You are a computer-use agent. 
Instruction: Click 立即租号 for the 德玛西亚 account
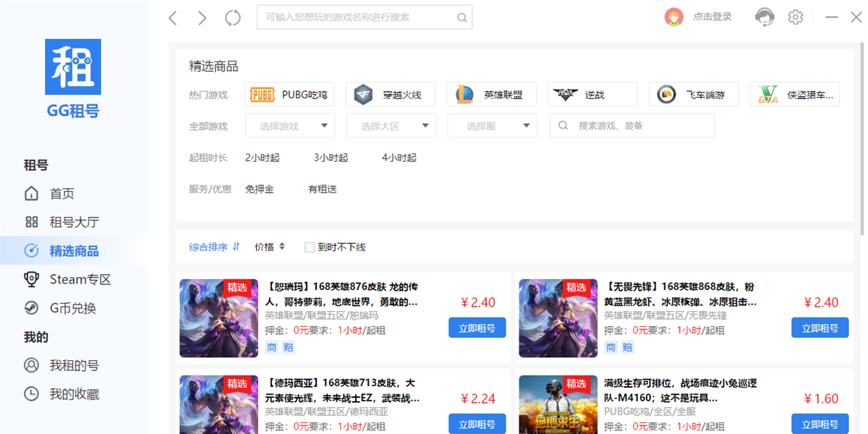click(477, 424)
